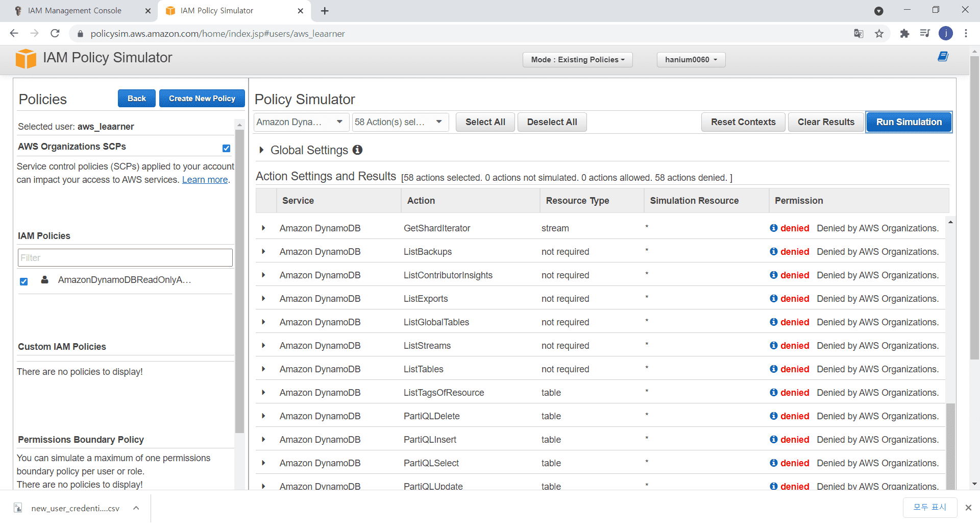Focus the IAM Policies Filter field
Image resolution: width=980 pixels, height=526 pixels.
125,257
